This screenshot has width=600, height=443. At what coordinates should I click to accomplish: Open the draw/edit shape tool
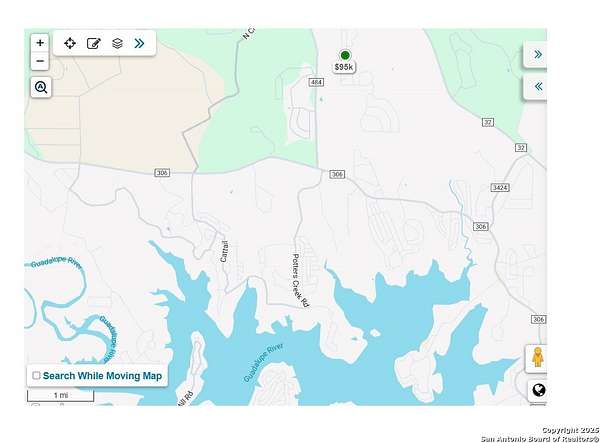point(94,43)
